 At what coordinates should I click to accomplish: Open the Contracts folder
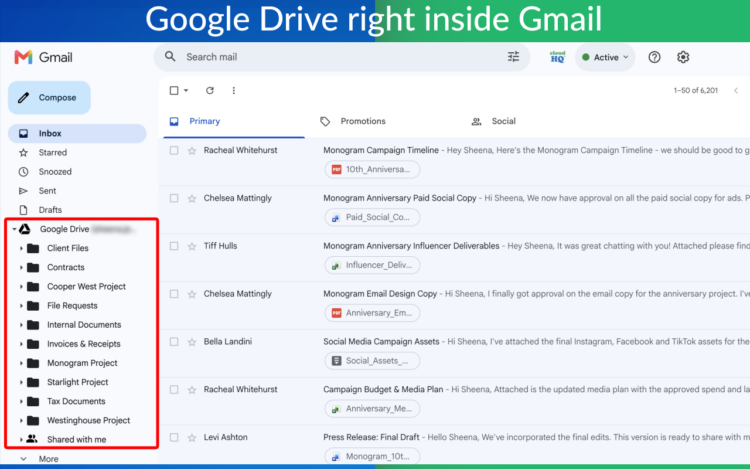[66, 267]
